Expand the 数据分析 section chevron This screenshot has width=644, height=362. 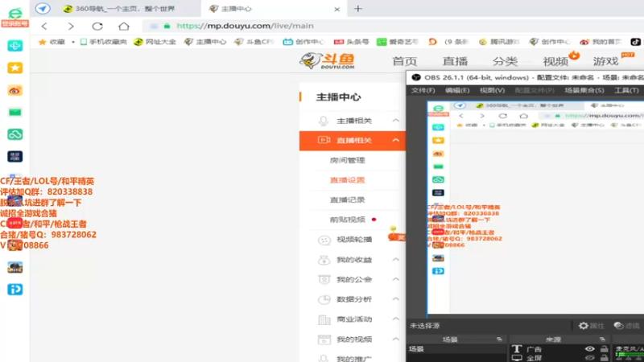[395, 298]
